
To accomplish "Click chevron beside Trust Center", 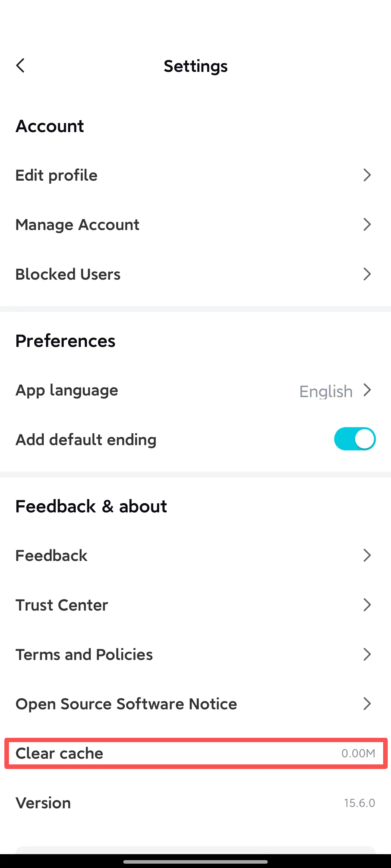I will [367, 605].
